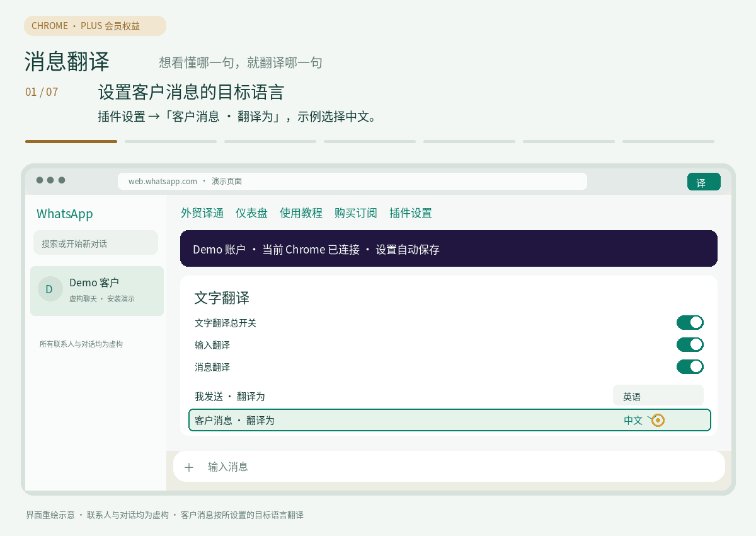Click the first step progress bar segment
This screenshot has width=756, height=536.
point(71,141)
